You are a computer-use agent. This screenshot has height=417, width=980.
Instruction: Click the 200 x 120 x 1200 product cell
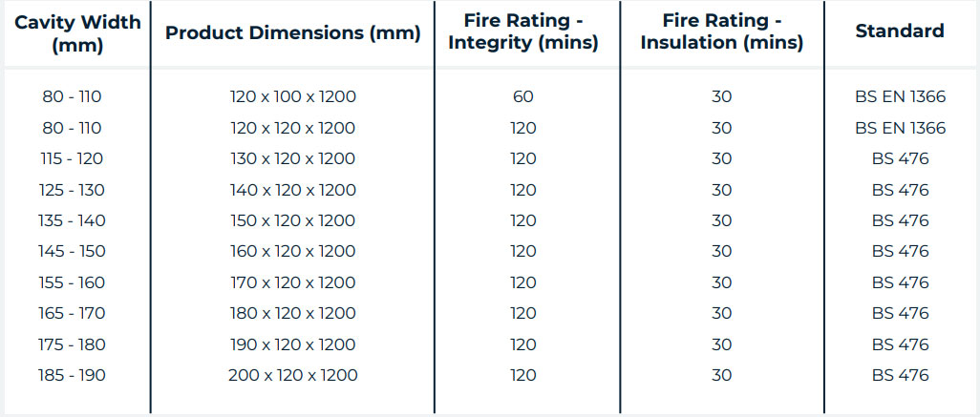tap(292, 375)
